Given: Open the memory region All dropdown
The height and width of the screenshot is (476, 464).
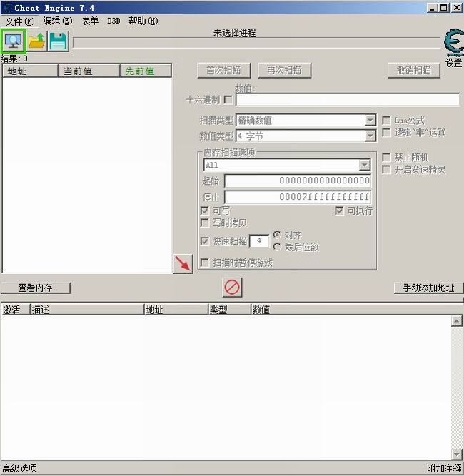Looking at the screenshot, I should [x=364, y=165].
